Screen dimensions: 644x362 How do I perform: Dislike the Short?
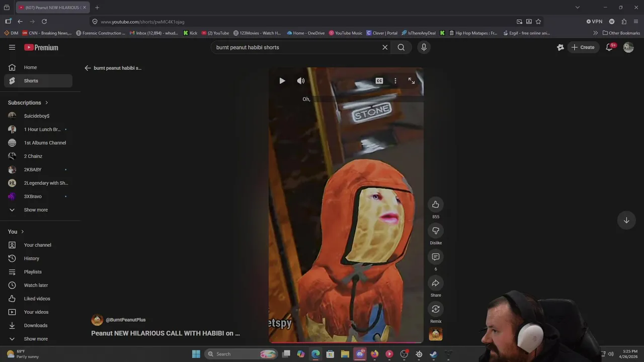click(x=436, y=231)
